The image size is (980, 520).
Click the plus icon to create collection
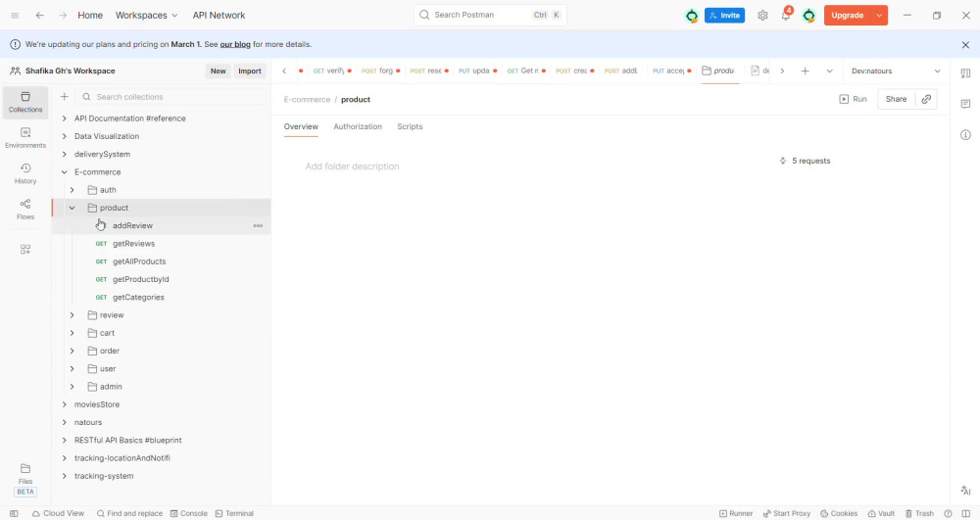64,97
